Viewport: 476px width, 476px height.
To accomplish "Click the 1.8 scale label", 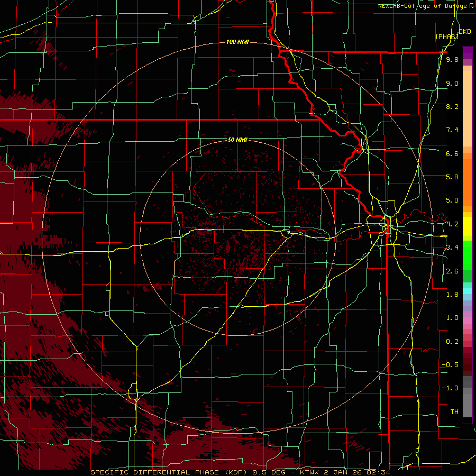I will tap(452, 295).
